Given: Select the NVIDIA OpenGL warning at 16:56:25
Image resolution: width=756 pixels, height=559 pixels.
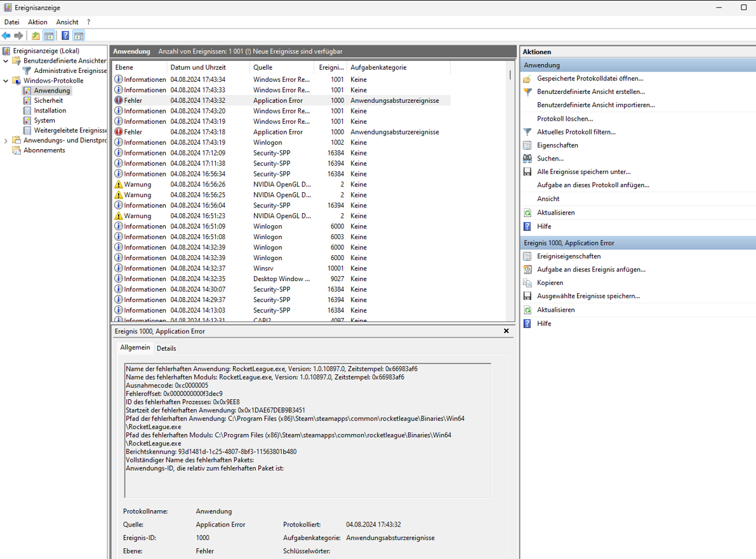Looking at the screenshot, I should point(282,195).
